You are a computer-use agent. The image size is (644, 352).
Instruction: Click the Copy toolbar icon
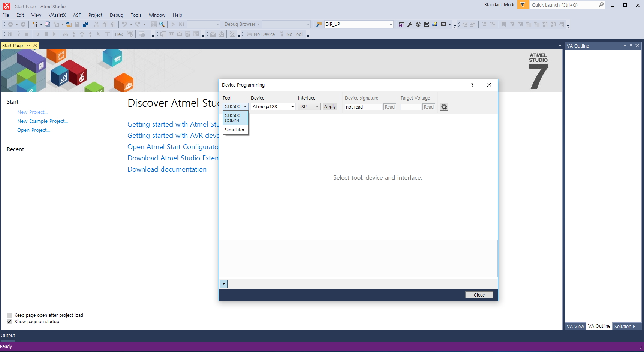(105, 24)
